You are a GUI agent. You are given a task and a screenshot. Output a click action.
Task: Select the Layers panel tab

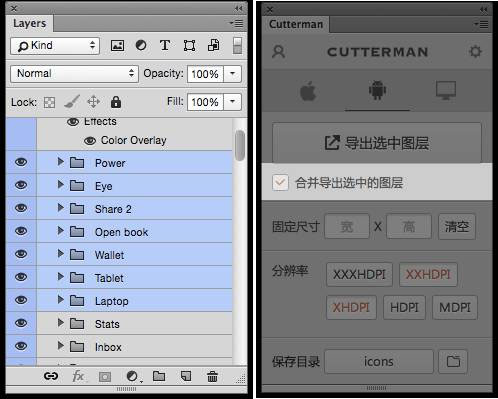(x=30, y=24)
